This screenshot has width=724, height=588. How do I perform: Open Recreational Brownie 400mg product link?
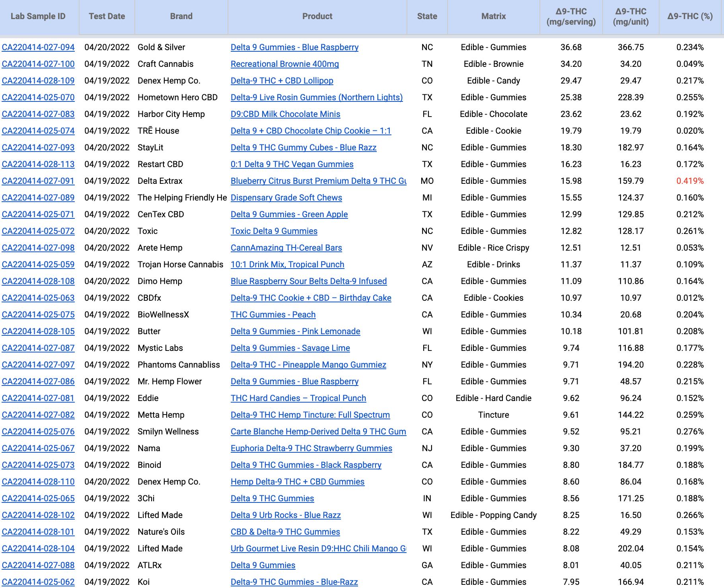coord(284,64)
